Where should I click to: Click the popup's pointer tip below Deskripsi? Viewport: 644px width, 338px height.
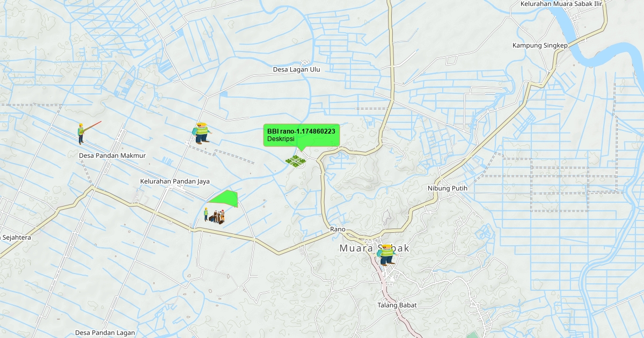click(x=301, y=150)
